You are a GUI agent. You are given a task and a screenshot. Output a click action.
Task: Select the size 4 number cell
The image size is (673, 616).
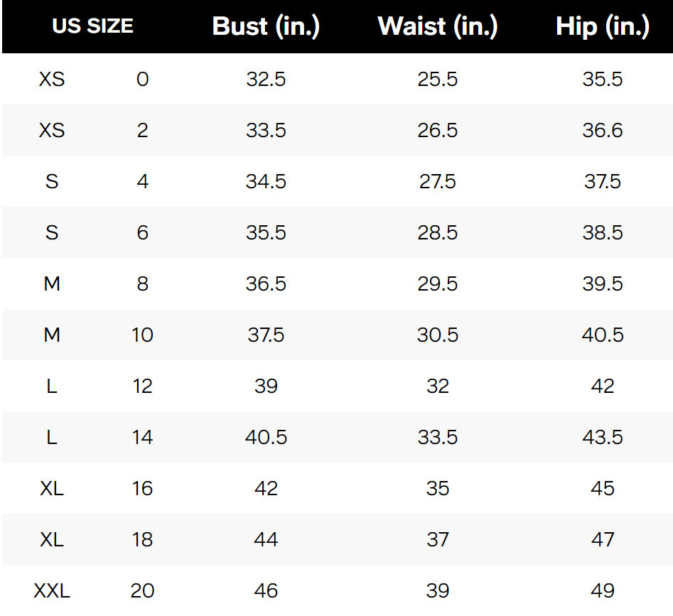(142, 181)
